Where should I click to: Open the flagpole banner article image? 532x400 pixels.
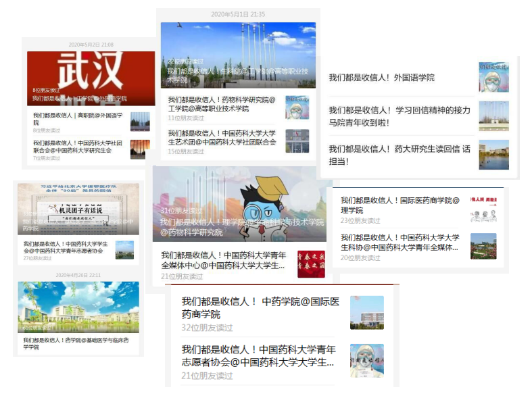pos(237,54)
